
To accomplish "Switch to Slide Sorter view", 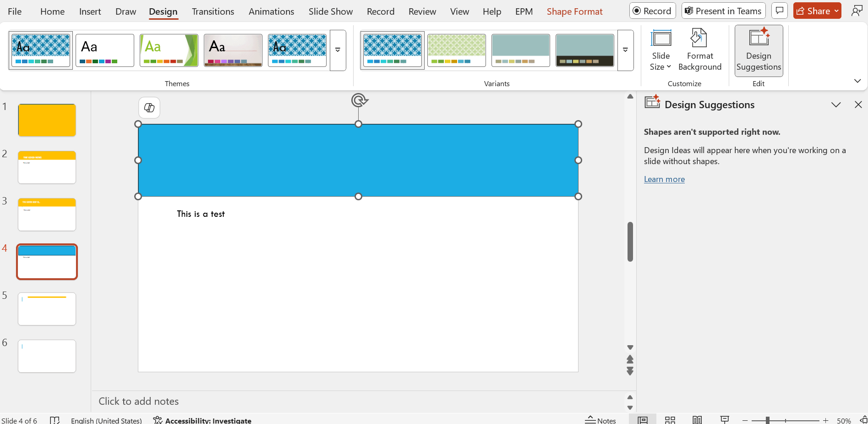I will (x=670, y=419).
